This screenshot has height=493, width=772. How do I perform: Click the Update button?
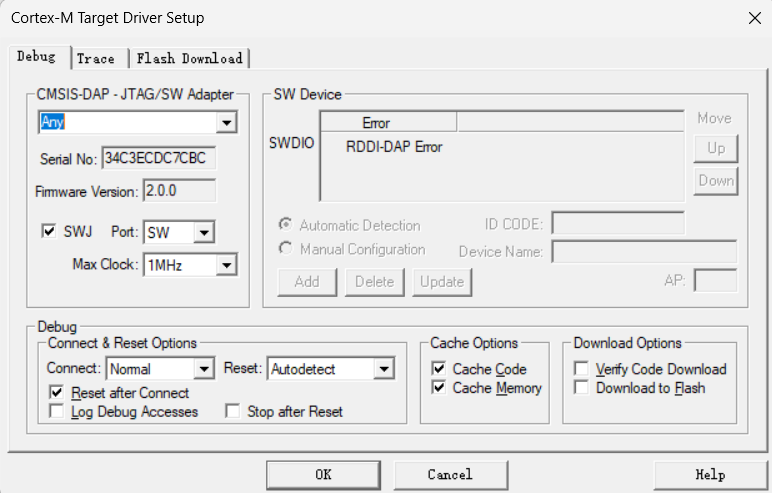pos(442,282)
